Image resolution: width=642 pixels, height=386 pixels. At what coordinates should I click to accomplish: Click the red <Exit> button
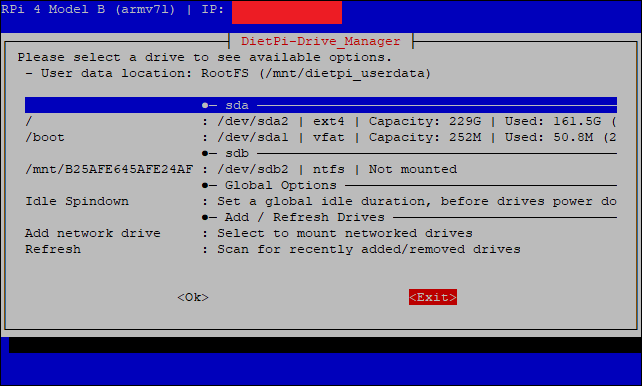point(433,297)
